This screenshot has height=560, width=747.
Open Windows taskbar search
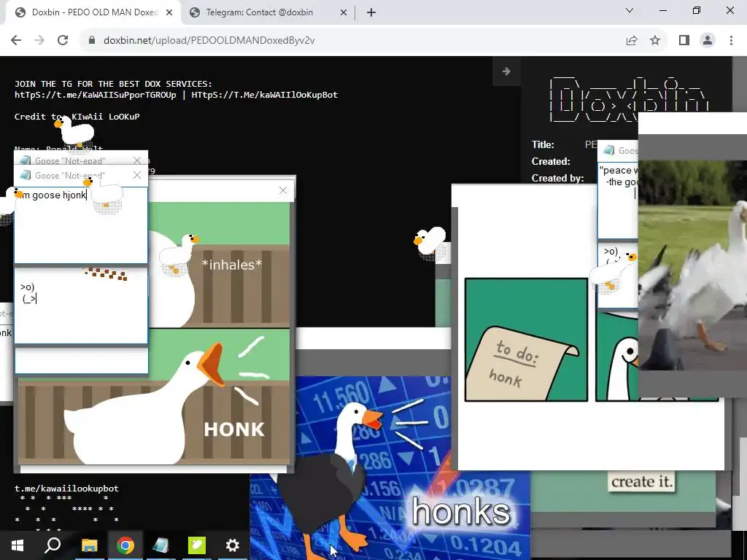[53, 545]
